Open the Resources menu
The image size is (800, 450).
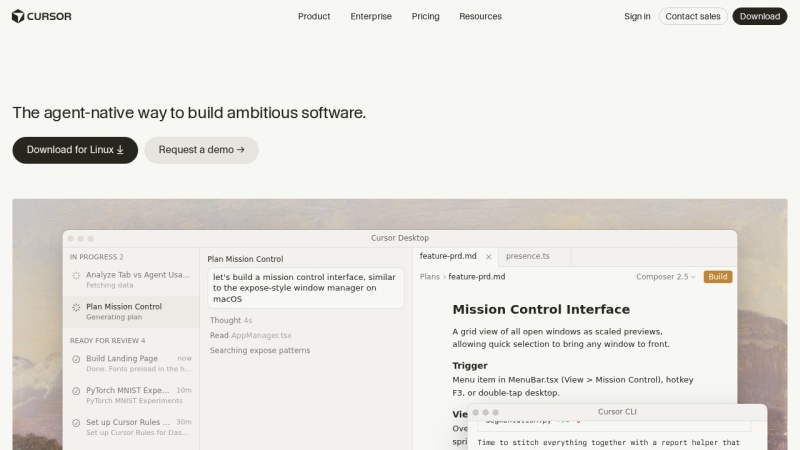(481, 16)
